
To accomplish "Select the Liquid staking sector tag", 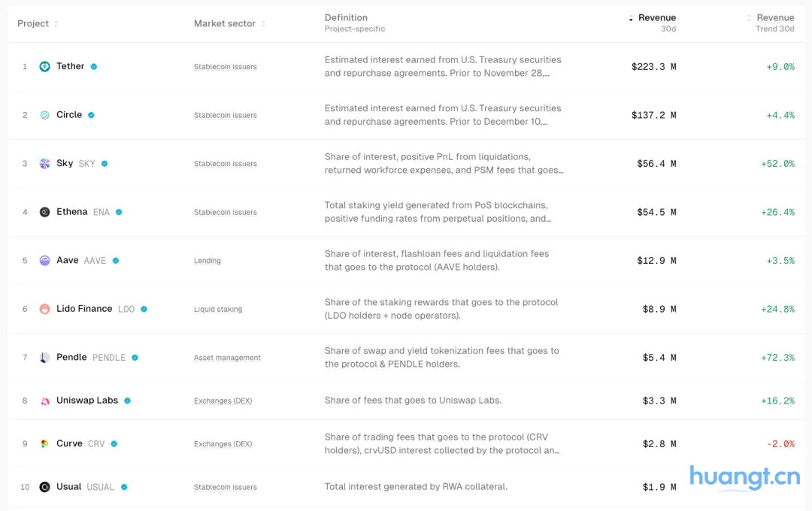I will pyautogui.click(x=218, y=310).
